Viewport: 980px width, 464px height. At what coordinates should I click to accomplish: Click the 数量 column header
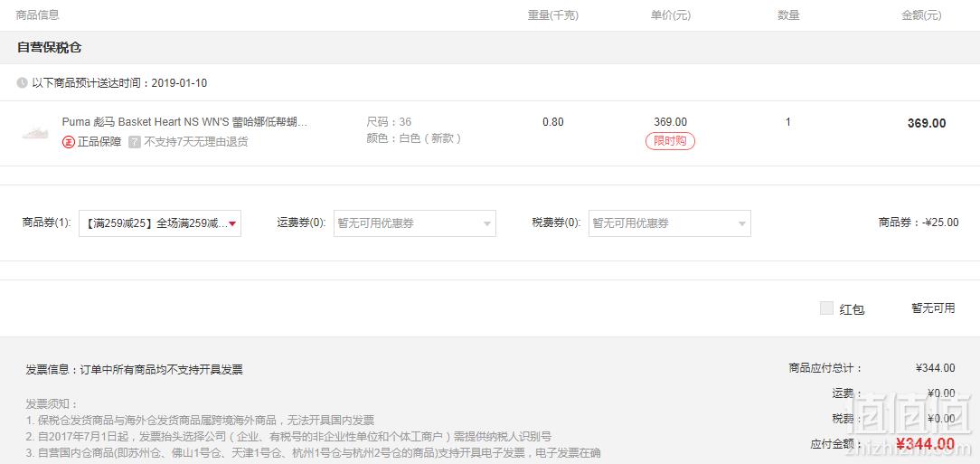coord(788,15)
